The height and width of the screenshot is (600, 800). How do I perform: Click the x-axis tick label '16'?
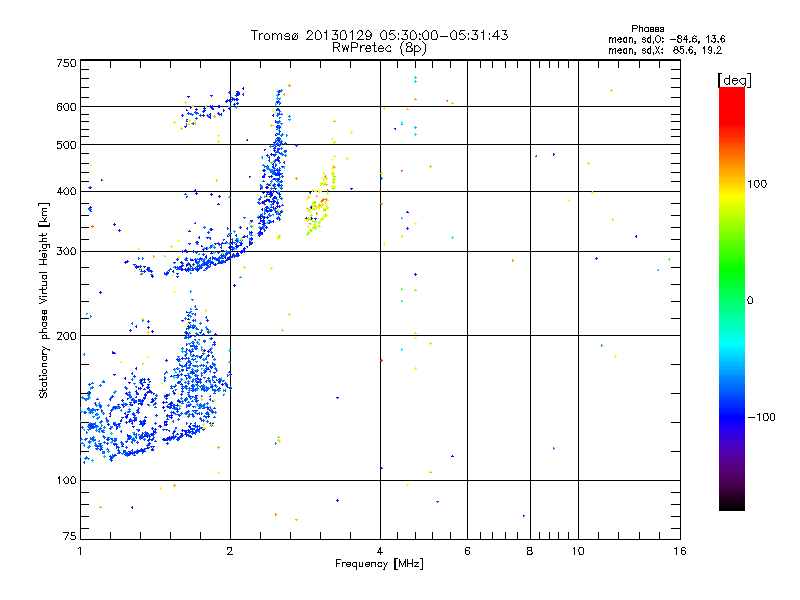tap(680, 551)
